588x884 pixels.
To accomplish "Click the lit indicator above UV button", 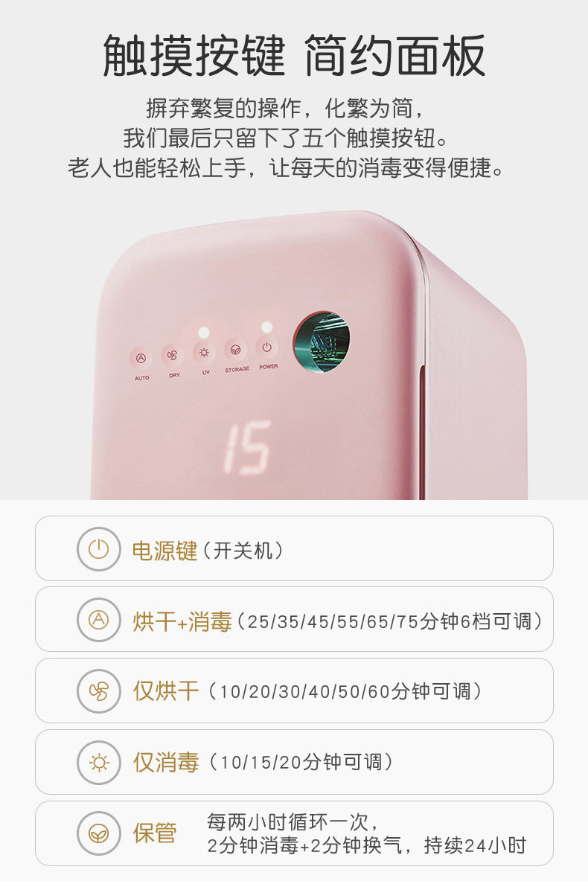I will tap(203, 332).
